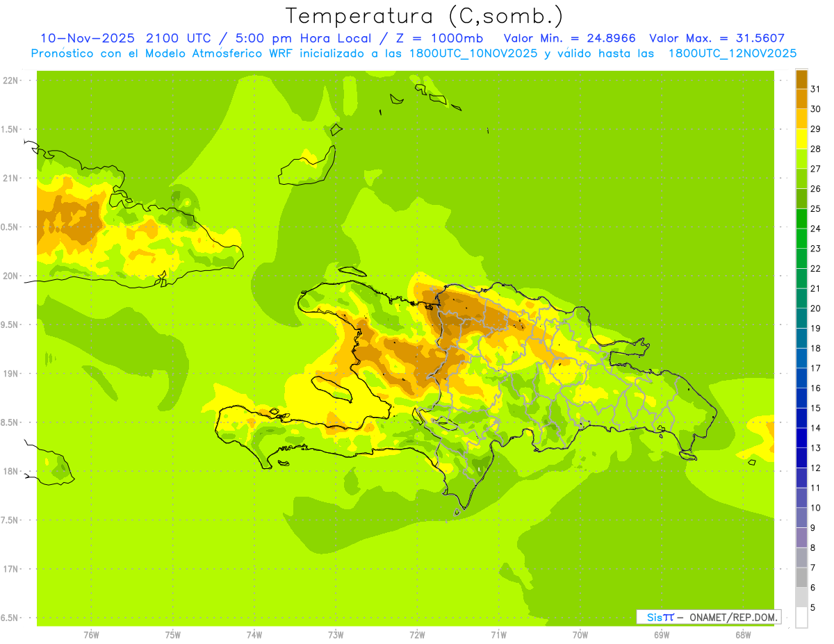
Task: Click the "76W" longitude axis label
Action: pos(91,635)
